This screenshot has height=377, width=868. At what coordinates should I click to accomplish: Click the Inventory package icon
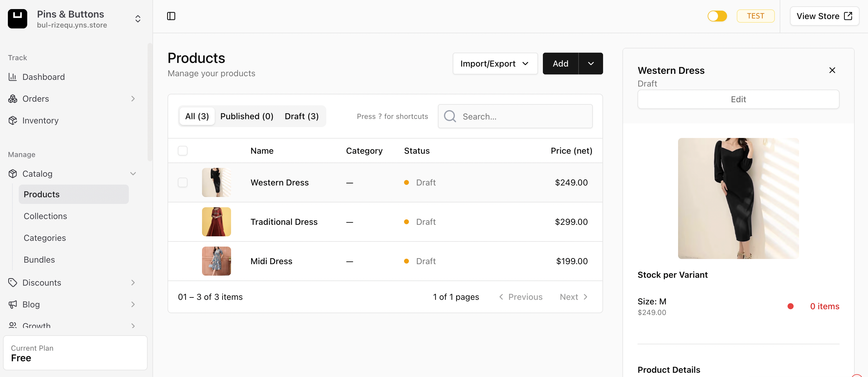click(x=12, y=120)
